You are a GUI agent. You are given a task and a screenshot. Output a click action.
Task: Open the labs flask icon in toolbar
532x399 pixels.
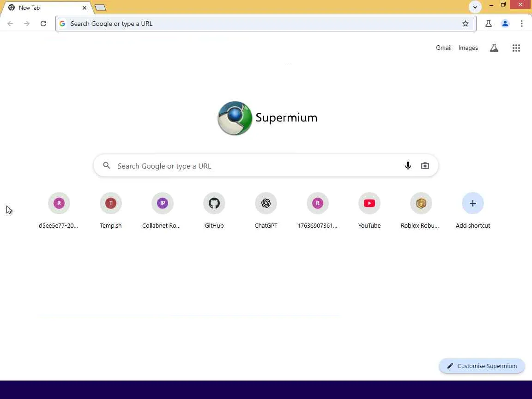[488, 24]
